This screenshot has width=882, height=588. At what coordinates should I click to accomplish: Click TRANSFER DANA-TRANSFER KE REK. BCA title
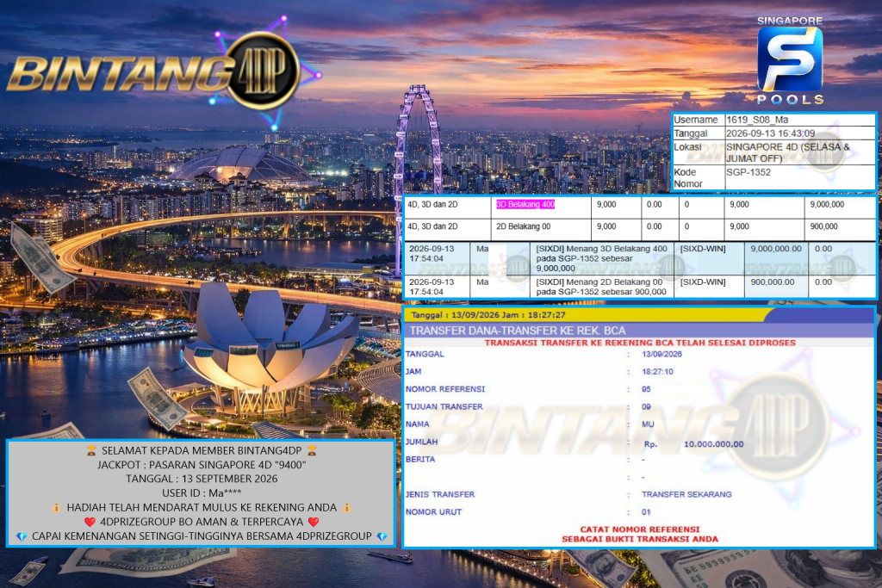518,331
